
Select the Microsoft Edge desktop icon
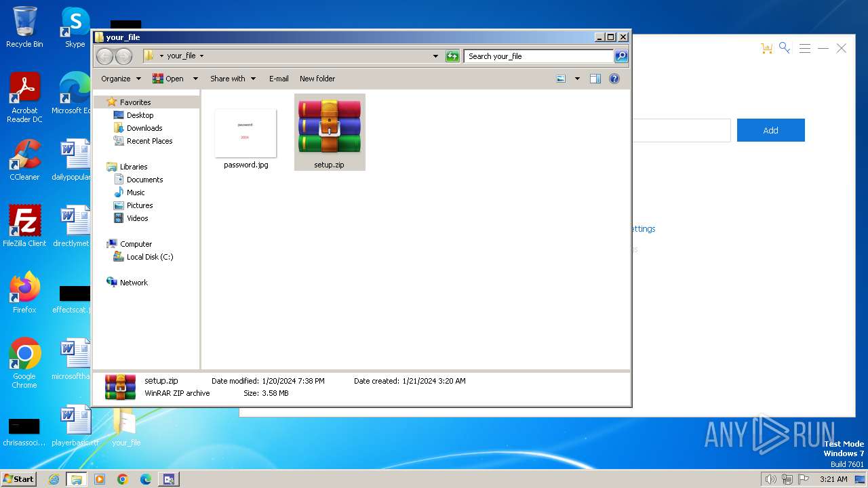(x=72, y=94)
